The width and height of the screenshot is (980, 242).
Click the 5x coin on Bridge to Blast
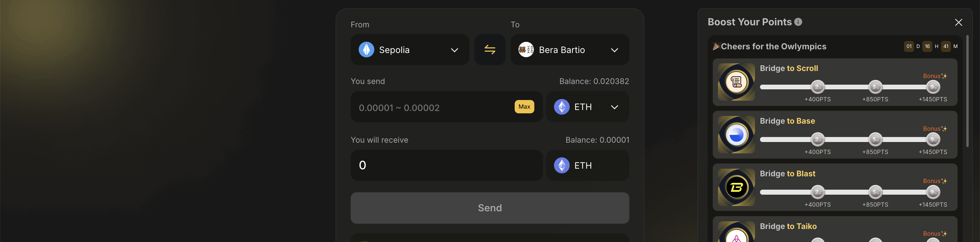pos(875,192)
